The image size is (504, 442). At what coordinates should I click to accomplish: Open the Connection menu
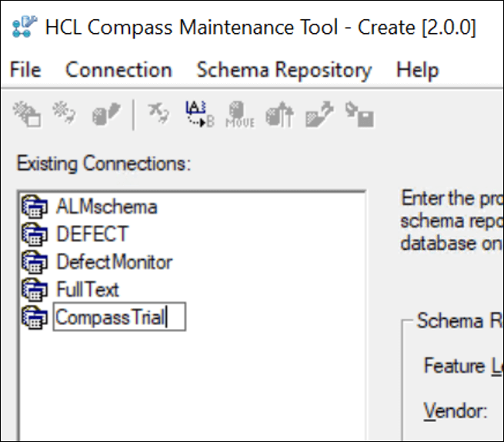[x=119, y=70]
